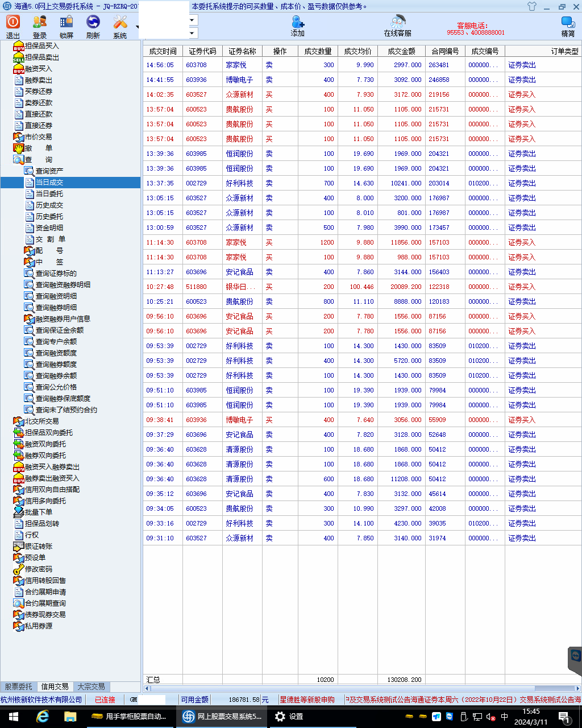The width and height of the screenshot is (582, 728).
Task: Click the 中签 lottery result icon
Action: point(30,262)
